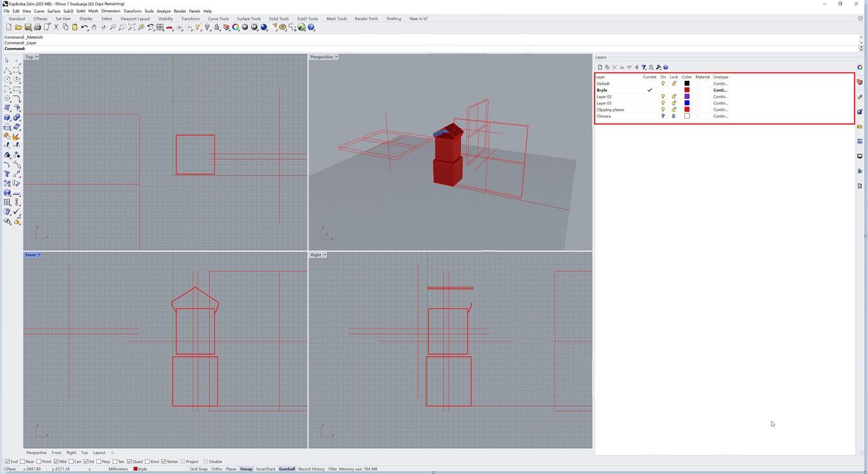868x474 pixels.
Task: Click the Undo icon in Standard toolbar
Action: click(84, 28)
